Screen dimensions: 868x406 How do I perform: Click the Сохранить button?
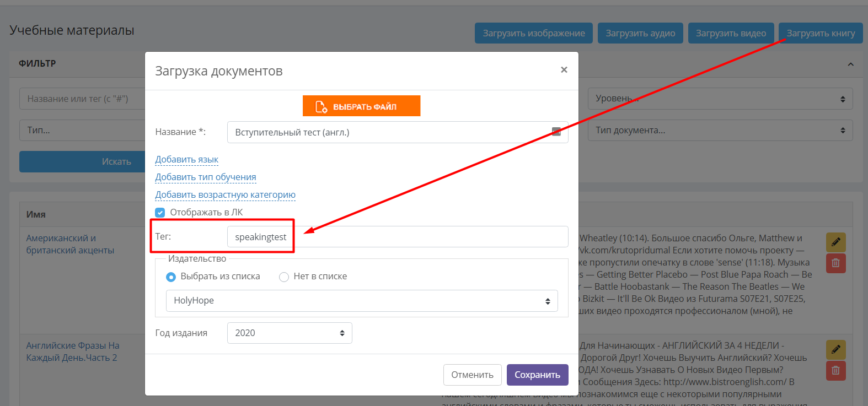(x=537, y=375)
